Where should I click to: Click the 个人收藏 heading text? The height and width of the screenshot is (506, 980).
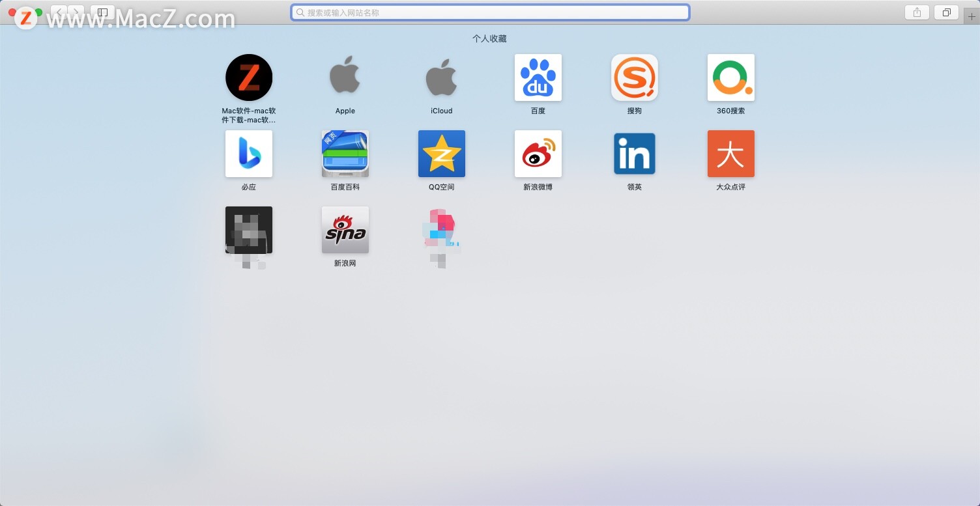489,38
